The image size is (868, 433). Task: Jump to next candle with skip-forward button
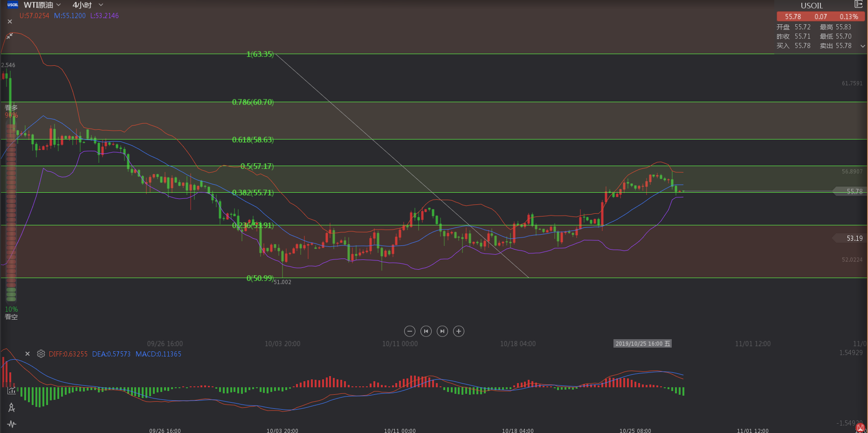tap(442, 331)
